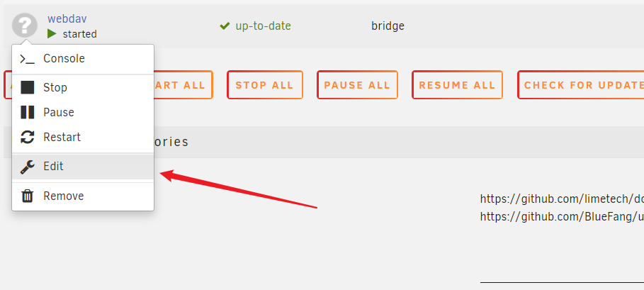
Task: Click the webdav question mark container icon
Action: pos(25,26)
